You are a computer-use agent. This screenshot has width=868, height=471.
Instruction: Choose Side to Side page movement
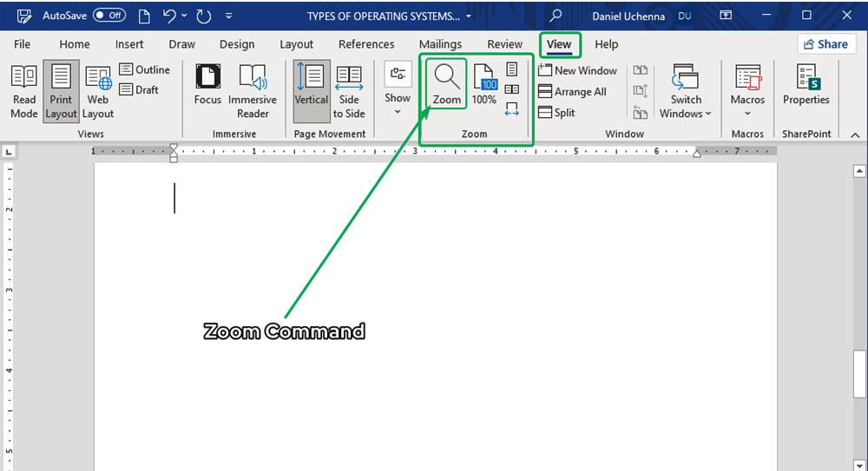(349, 91)
